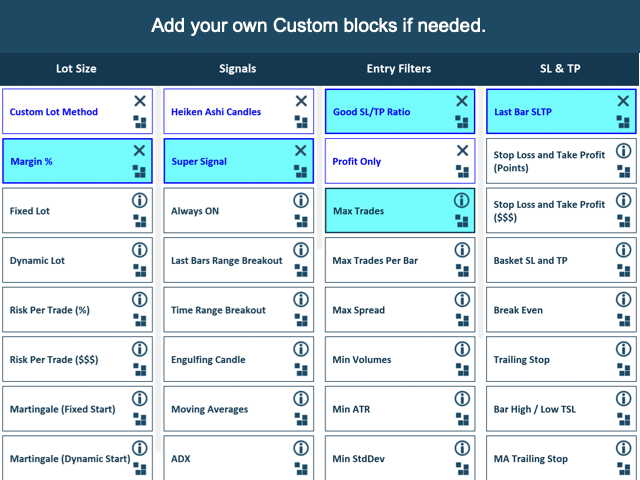The width and height of the screenshot is (640, 480).
Task: Click the Signals column scrollbar
Action: [320, 168]
